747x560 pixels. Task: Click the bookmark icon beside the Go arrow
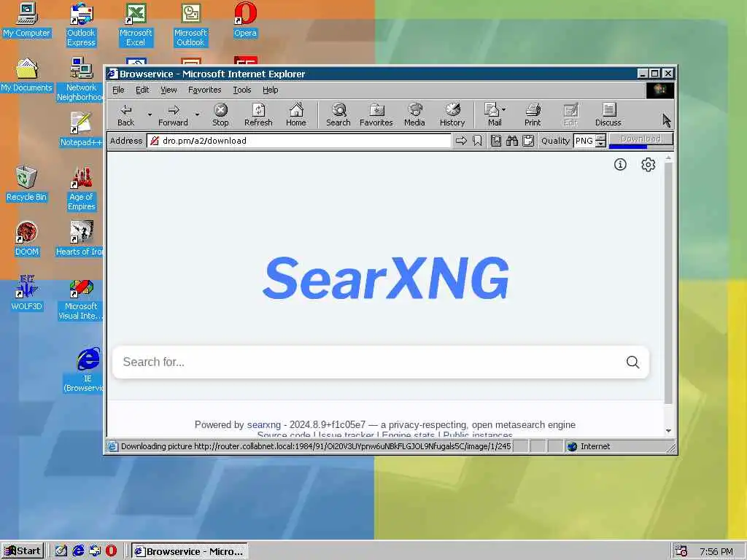click(x=477, y=141)
